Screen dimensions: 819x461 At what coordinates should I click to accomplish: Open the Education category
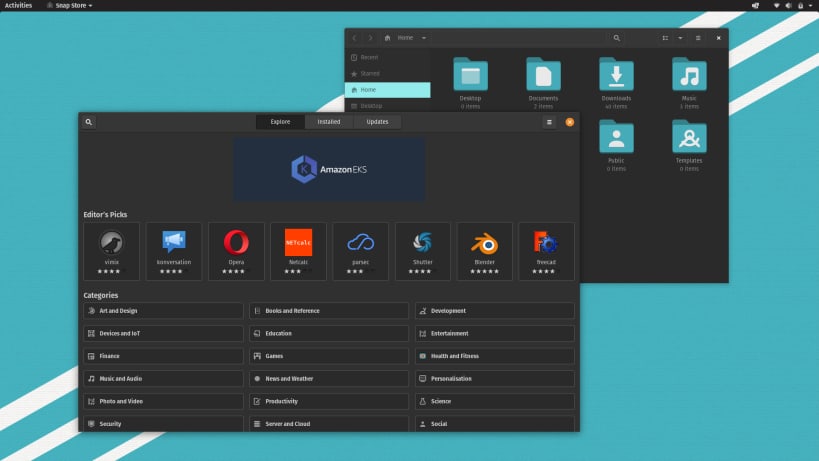tap(329, 333)
